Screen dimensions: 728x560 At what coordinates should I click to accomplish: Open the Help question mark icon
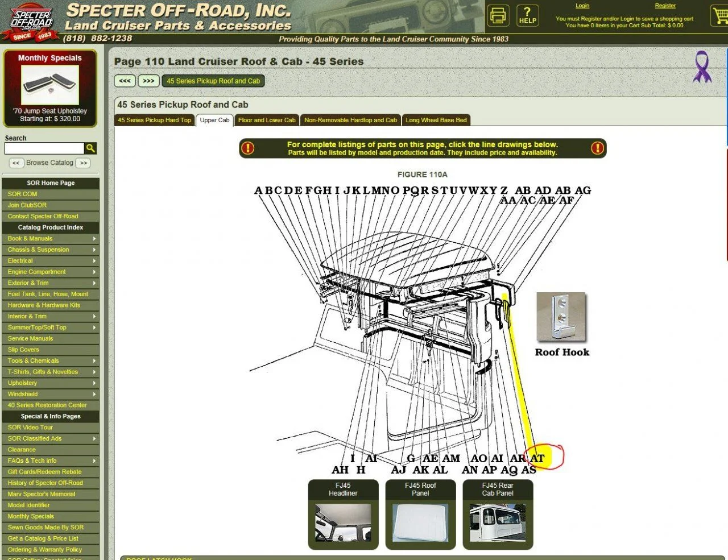(x=527, y=15)
